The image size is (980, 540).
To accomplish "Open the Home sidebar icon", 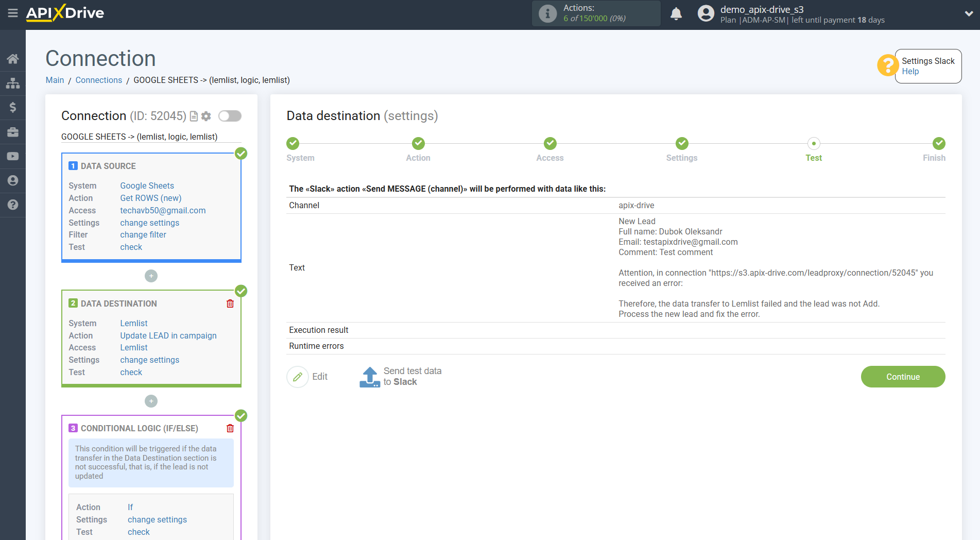I will click(x=13, y=59).
